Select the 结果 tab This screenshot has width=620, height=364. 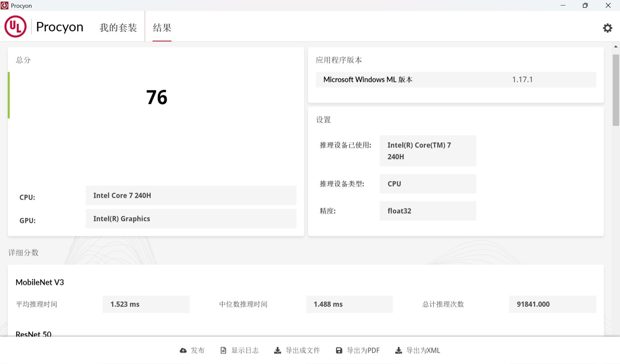point(162,28)
